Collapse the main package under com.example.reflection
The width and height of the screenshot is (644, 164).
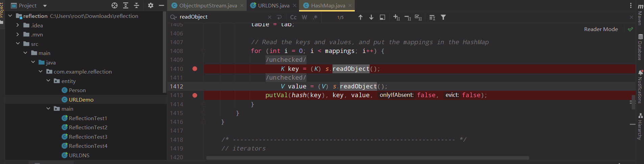(x=48, y=109)
